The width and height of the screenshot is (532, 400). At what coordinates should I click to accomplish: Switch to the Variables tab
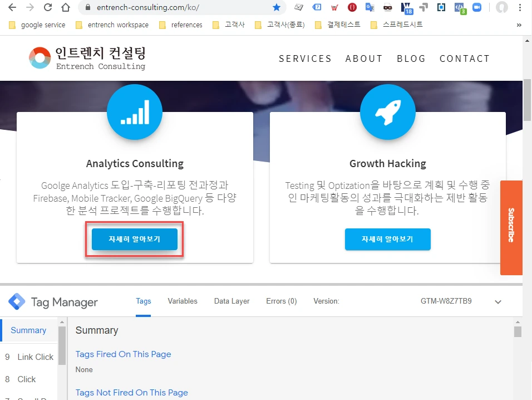pyautogui.click(x=183, y=301)
